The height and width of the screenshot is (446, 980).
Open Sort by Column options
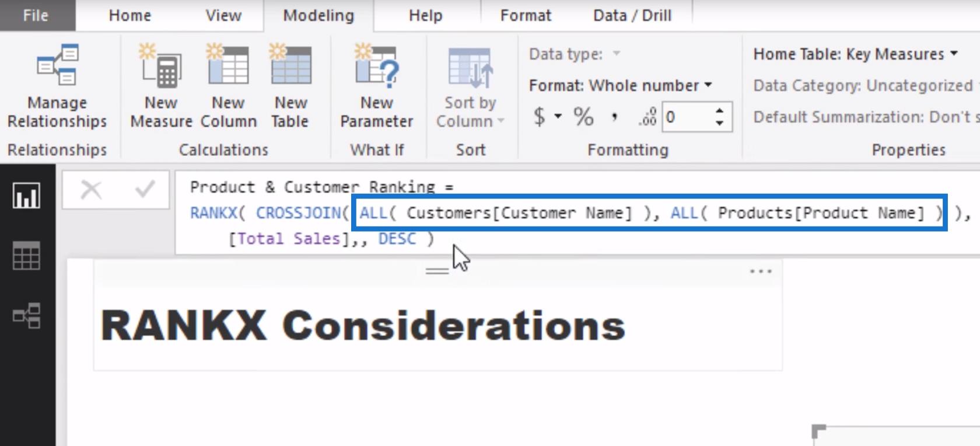470,88
